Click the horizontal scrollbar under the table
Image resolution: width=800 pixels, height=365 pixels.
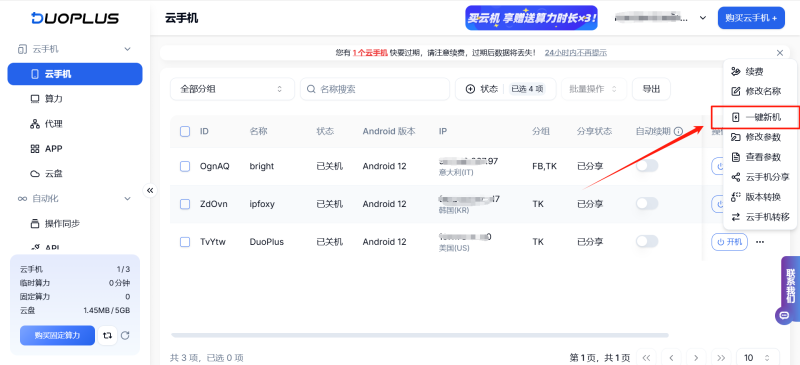419,335
